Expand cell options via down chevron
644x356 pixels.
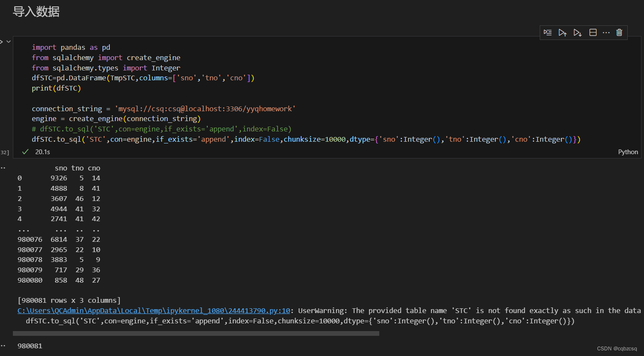[x=8, y=41]
